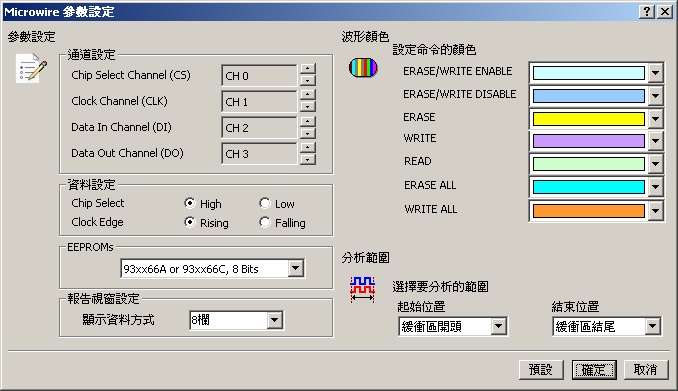Open the 顯示資料方式 8欄 dropdown
This screenshot has width=678, height=391.
coord(275,320)
